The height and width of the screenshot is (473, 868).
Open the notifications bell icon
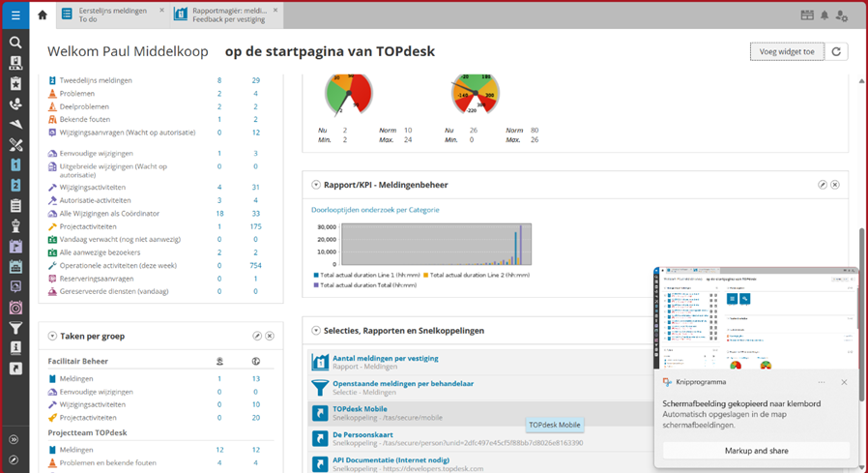coord(825,15)
